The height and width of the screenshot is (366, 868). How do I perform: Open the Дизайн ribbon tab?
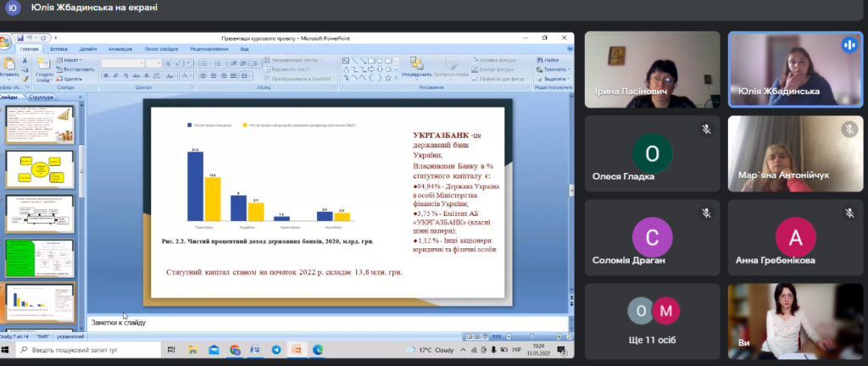click(x=88, y=49)
